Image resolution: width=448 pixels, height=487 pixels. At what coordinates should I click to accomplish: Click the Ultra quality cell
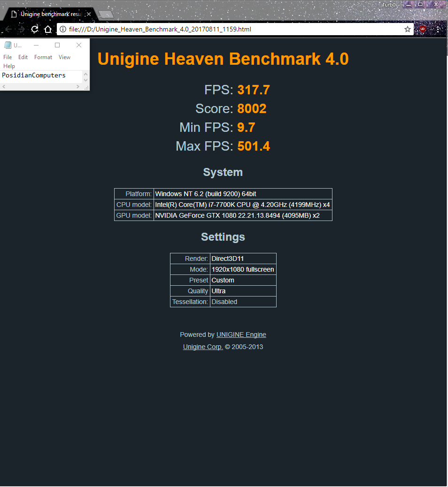(243, 291)
